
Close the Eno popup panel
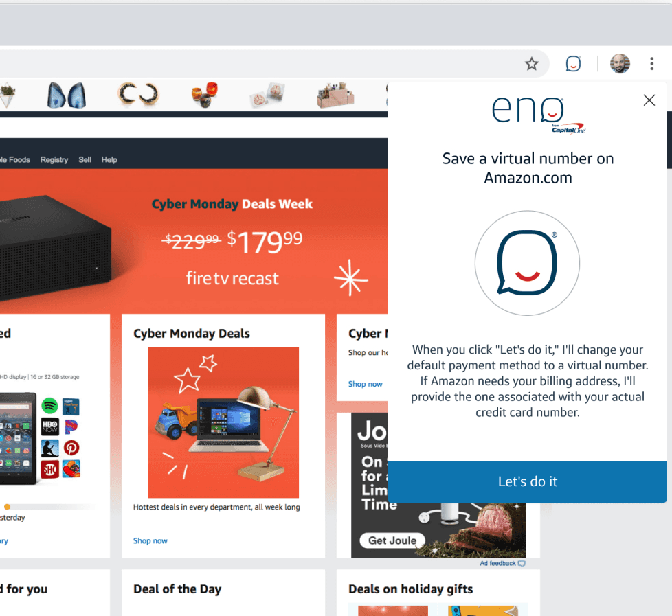(649, 100)
